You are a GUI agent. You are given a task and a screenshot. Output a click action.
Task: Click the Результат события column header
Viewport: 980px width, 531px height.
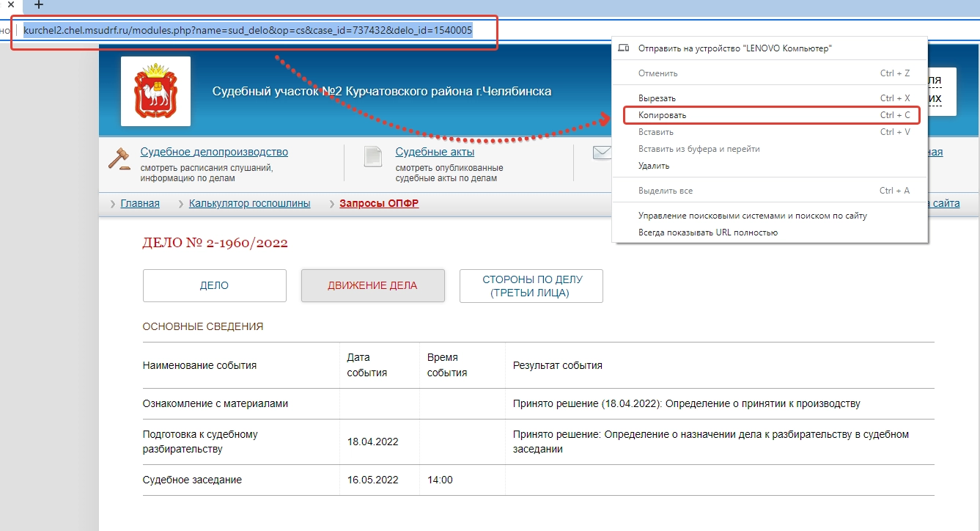558,365
